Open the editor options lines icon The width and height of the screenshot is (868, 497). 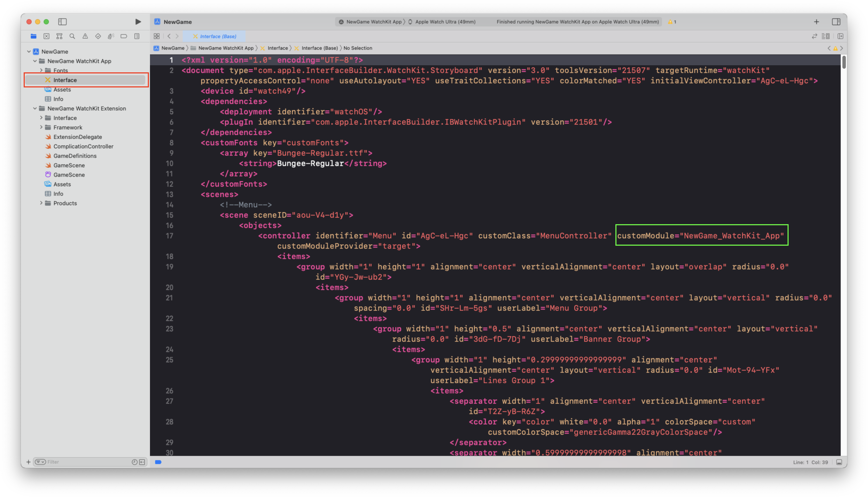point(825,36)
